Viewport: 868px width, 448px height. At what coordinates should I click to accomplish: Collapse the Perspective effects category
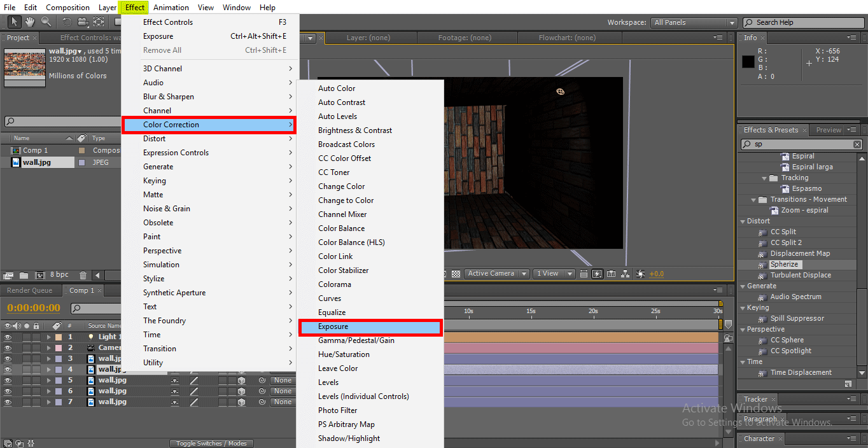pyautogui.click(x=743, y=330)
